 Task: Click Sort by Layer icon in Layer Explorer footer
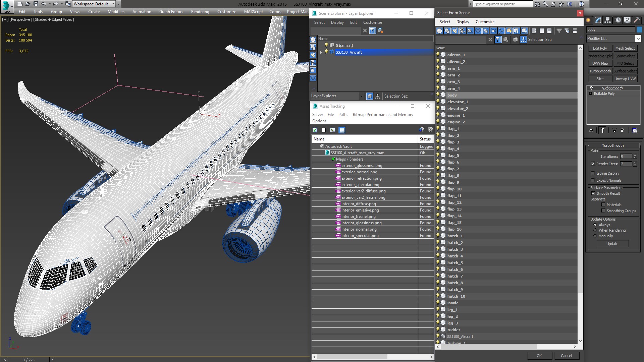pyautogui.click(x=370, y=96)
